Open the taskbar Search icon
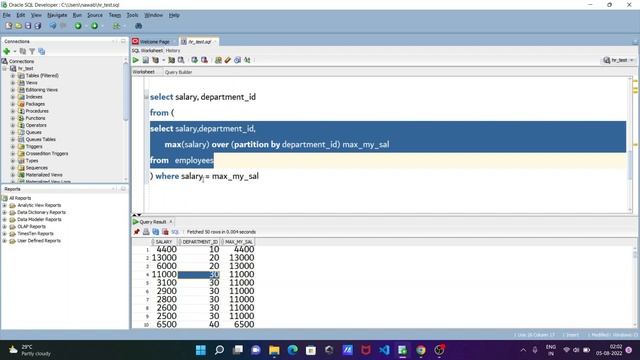This screenshot has width=640, height=360. tap(219, 350)
